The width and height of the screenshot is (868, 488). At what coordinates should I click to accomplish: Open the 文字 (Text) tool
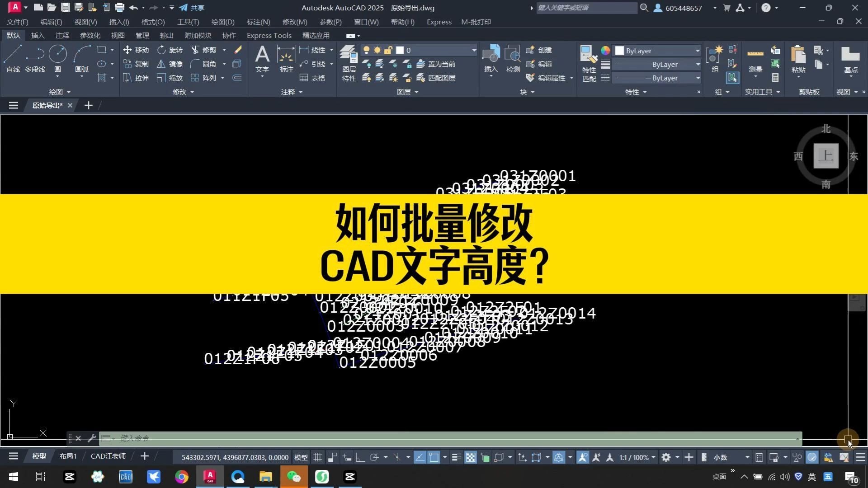262,59
